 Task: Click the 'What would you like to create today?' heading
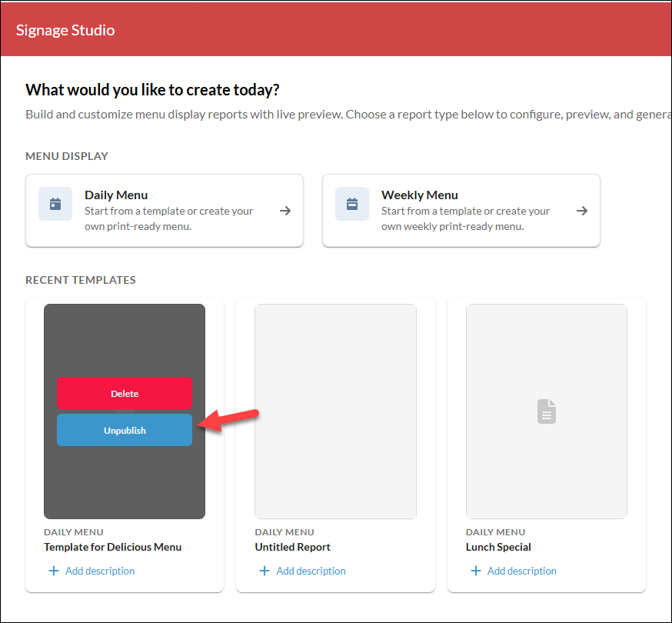(x=152, y=90)
